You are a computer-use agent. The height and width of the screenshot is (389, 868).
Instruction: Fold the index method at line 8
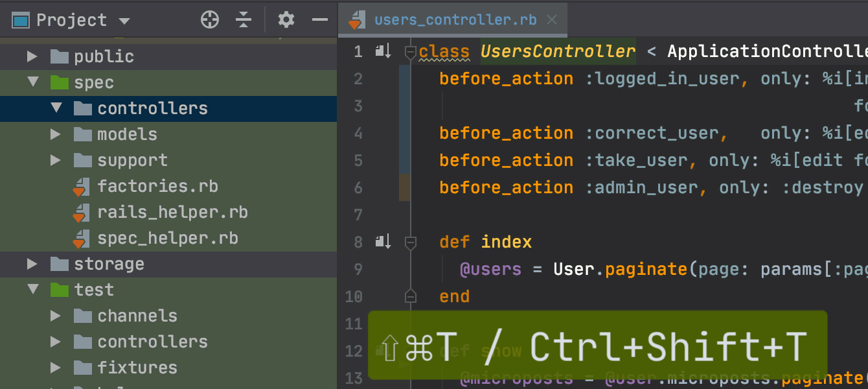pyautogui.click(x=410, y=242)
